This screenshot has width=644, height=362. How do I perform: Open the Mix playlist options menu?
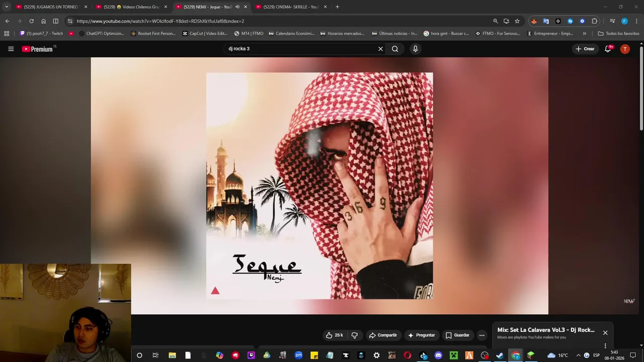point(605,346)
